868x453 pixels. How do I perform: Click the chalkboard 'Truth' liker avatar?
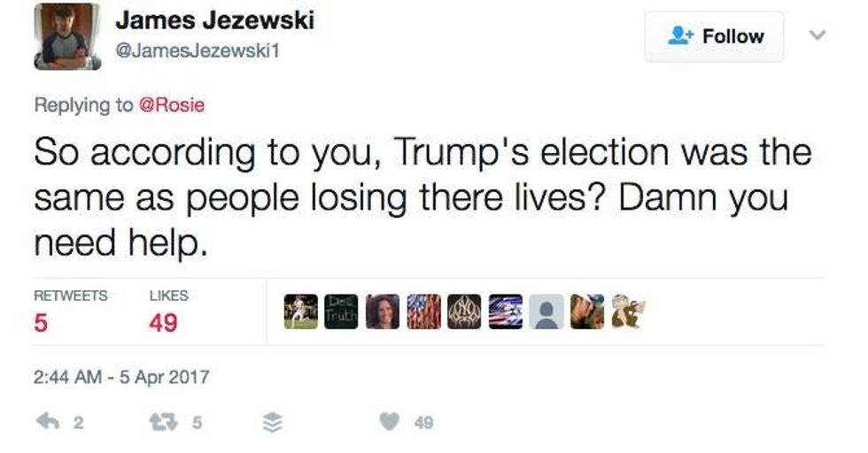(x=341, y=311)
